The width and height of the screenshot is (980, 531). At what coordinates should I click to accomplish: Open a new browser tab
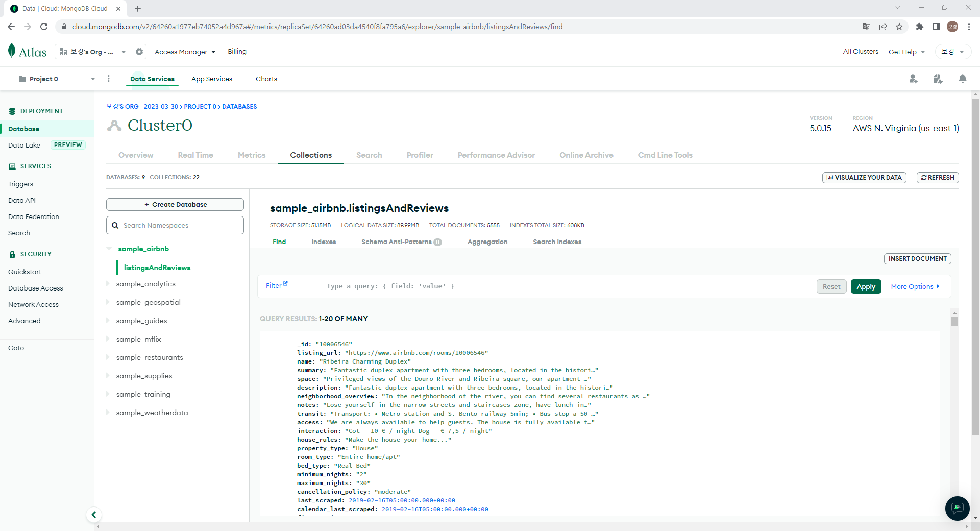(x=138, y=9)
